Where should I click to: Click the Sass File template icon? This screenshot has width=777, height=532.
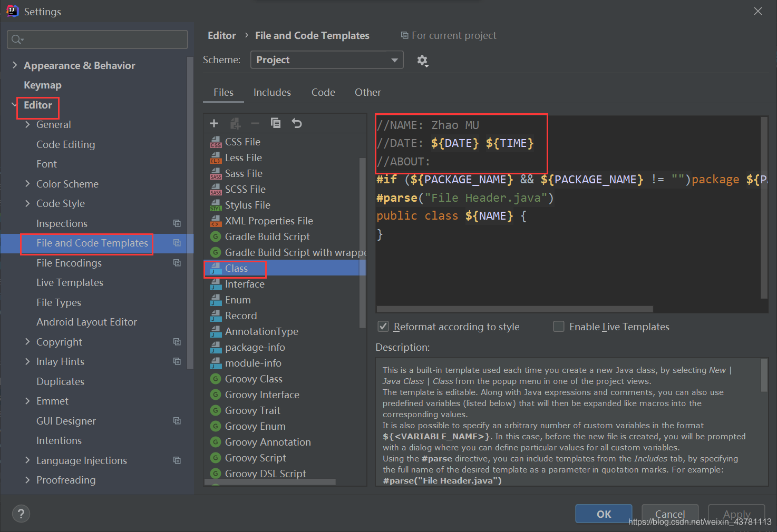216,174
